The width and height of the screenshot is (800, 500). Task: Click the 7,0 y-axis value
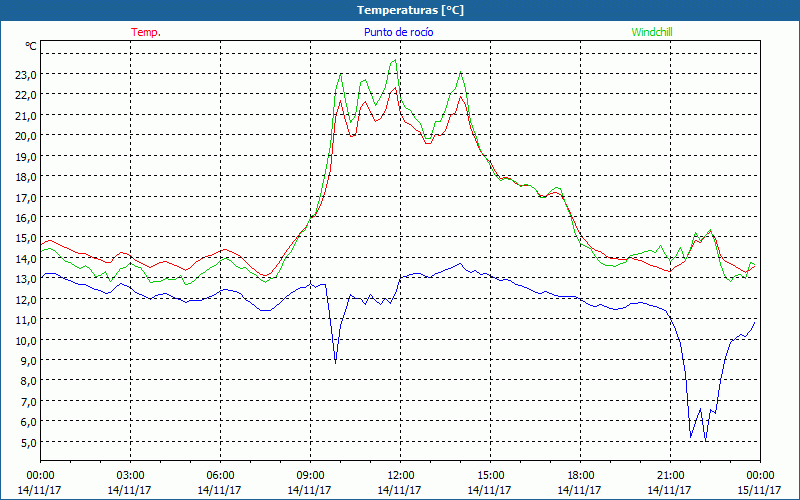29,401
